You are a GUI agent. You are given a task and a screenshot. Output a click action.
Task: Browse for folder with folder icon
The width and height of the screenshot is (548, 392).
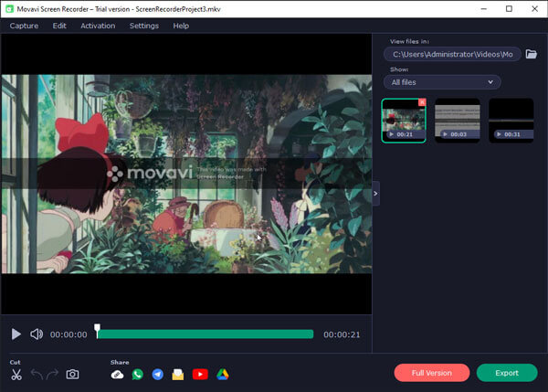pos(532,54)
